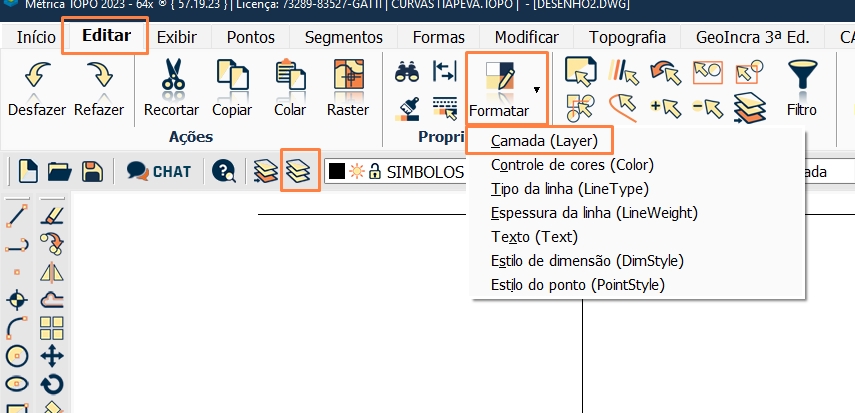
Task: Open the Exibir tab
Action: 177,37
